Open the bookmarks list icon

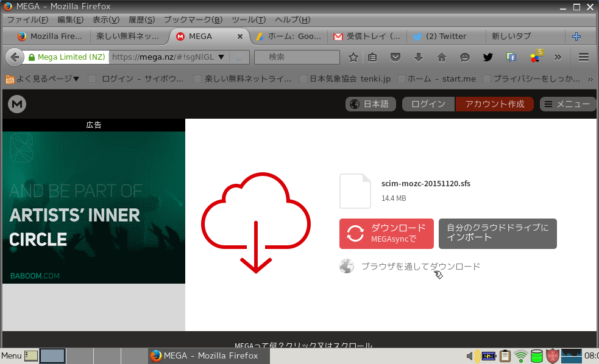(x=372, y=57)
